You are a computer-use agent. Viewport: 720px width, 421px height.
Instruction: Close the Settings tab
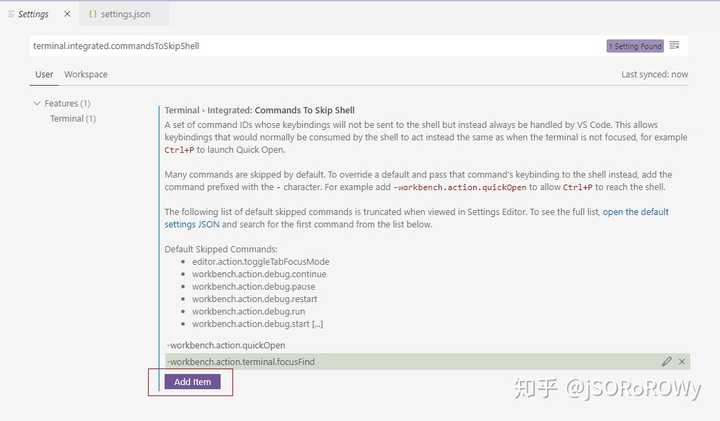tap(67, 14)
